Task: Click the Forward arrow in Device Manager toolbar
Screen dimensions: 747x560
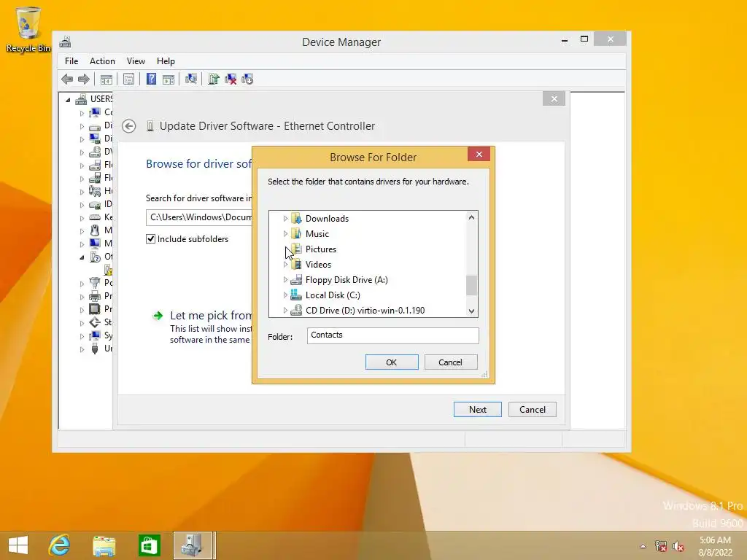Action: pos(84,79)
